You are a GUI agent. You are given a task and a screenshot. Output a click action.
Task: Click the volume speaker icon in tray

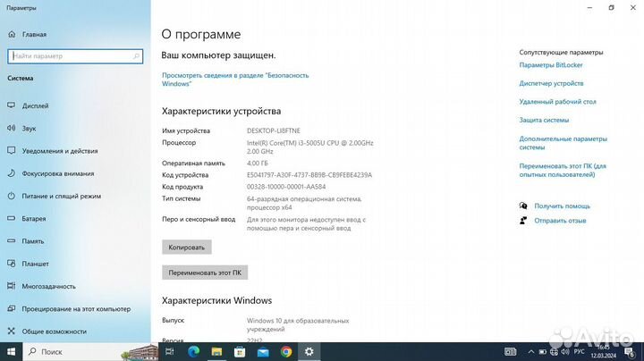click(565, 352)
